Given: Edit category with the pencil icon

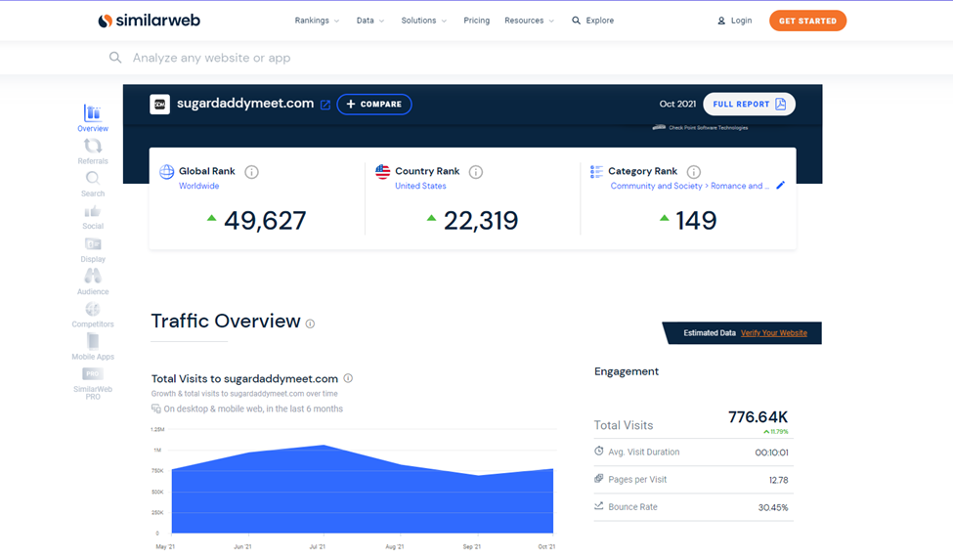Looking at the screenshot, I should click(x=780, y=186).
